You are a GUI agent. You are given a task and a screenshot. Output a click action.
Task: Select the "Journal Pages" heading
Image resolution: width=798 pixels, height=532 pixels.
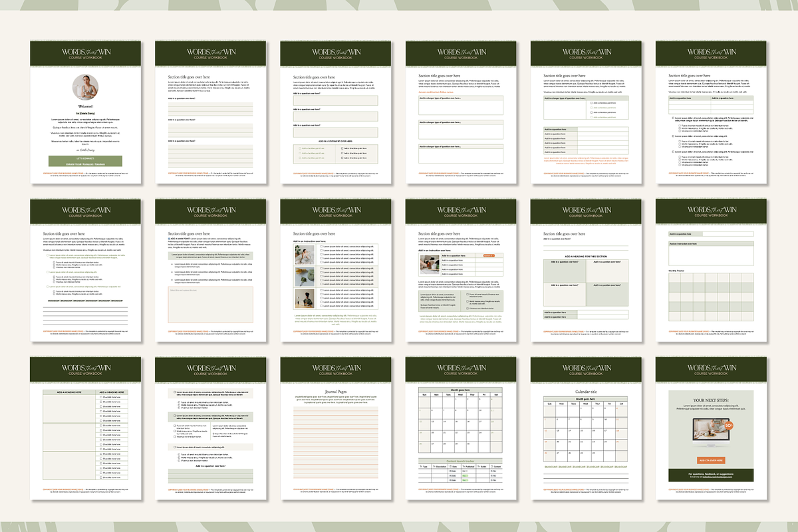(335, 391)
